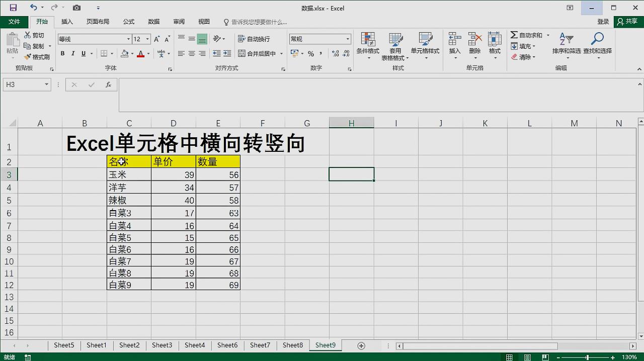
Task: Toggle Italic formatting
Action: pyautogui.click(x=73, y=54)
